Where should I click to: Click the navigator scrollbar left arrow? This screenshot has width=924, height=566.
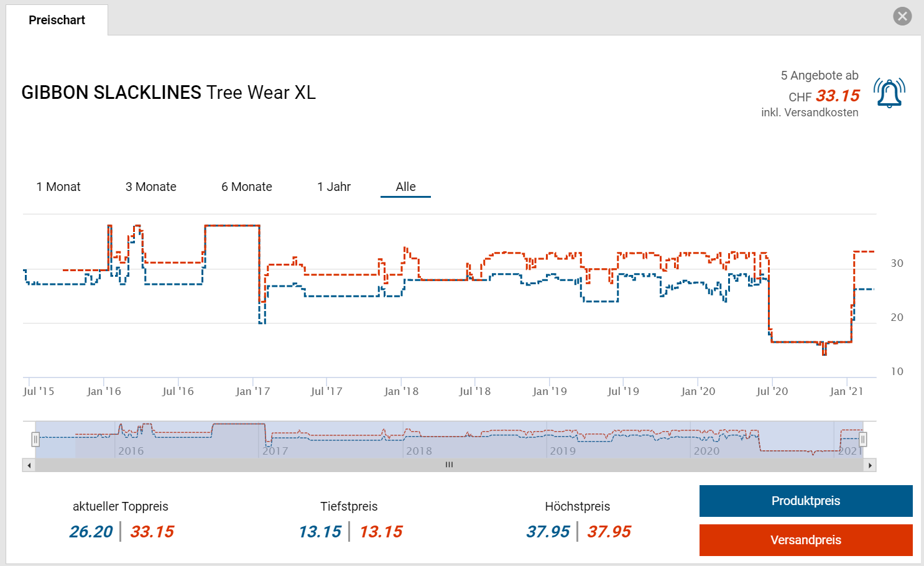29,465
